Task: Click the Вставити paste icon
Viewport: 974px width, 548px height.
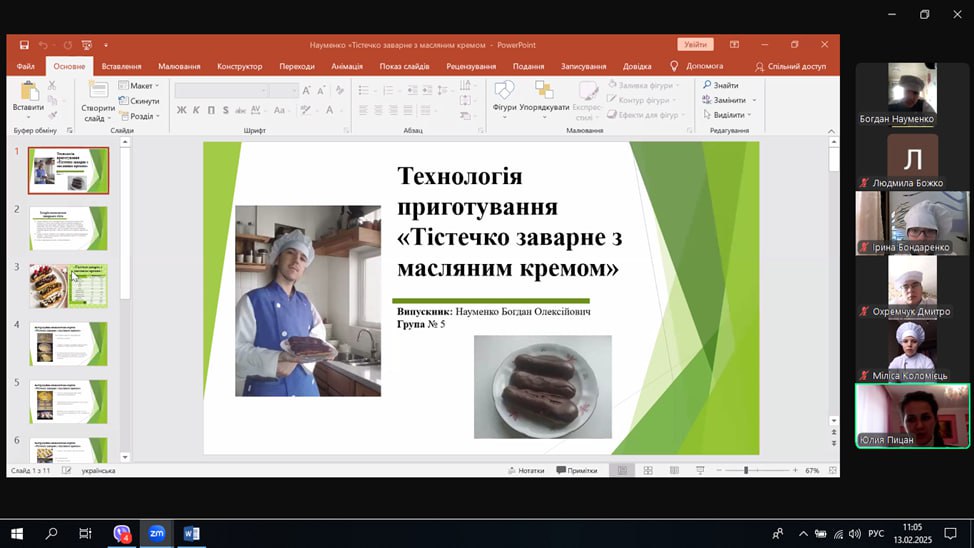Action: pyautogui.click(x=28, y=96)
